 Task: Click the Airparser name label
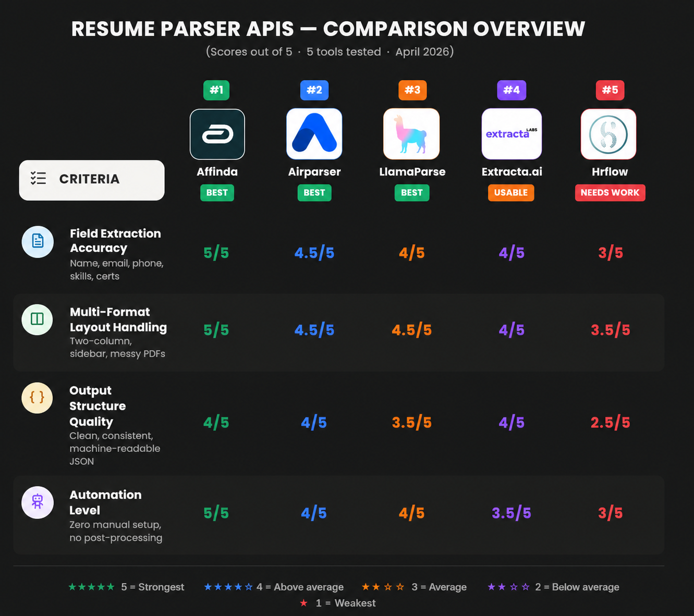[x=314, y=172]
